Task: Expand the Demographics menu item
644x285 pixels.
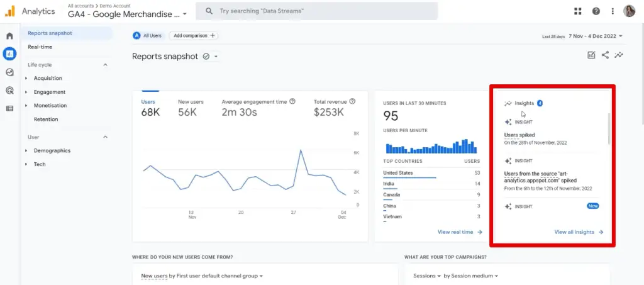Action: point(52,150)
